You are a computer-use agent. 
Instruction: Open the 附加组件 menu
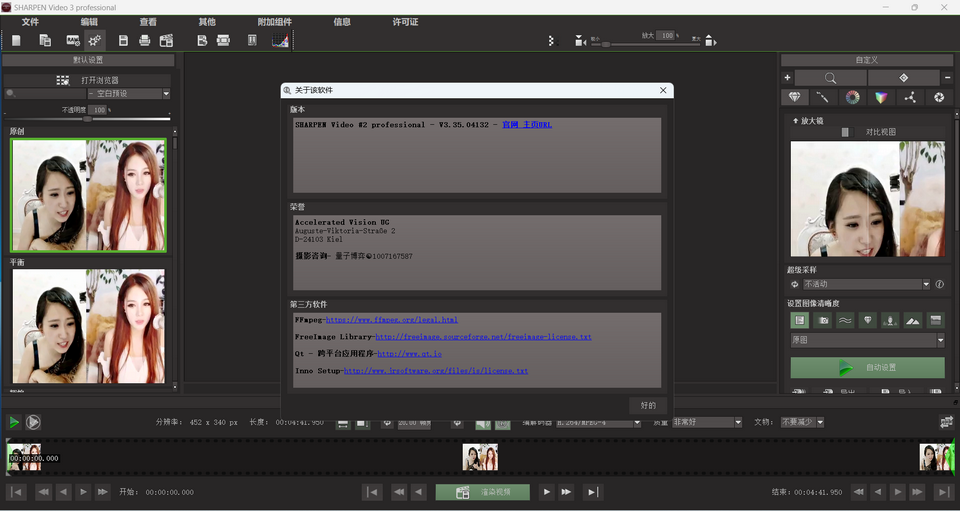tap(274, 22)
